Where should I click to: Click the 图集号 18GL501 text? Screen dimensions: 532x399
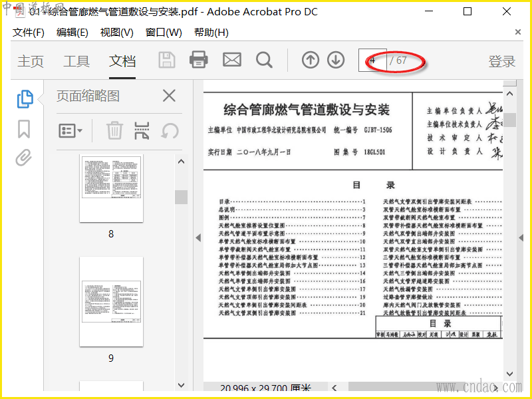pos(360,152)
